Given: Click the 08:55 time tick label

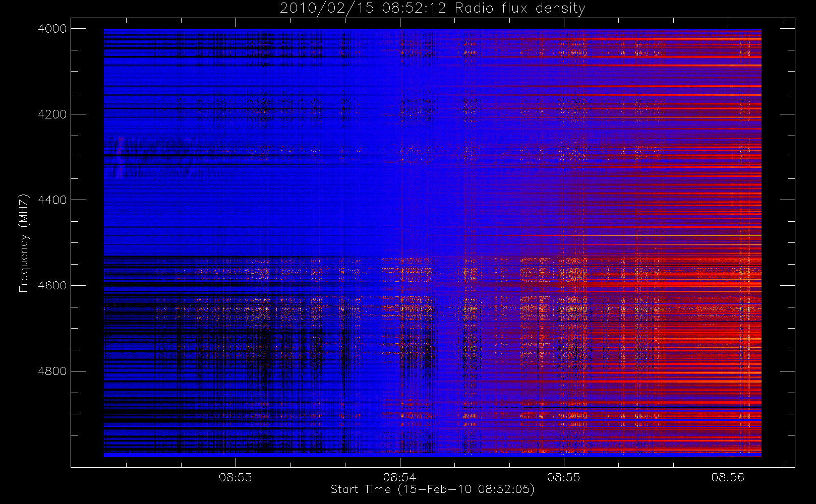Looking at the screenshot, I should click(564, 477).
